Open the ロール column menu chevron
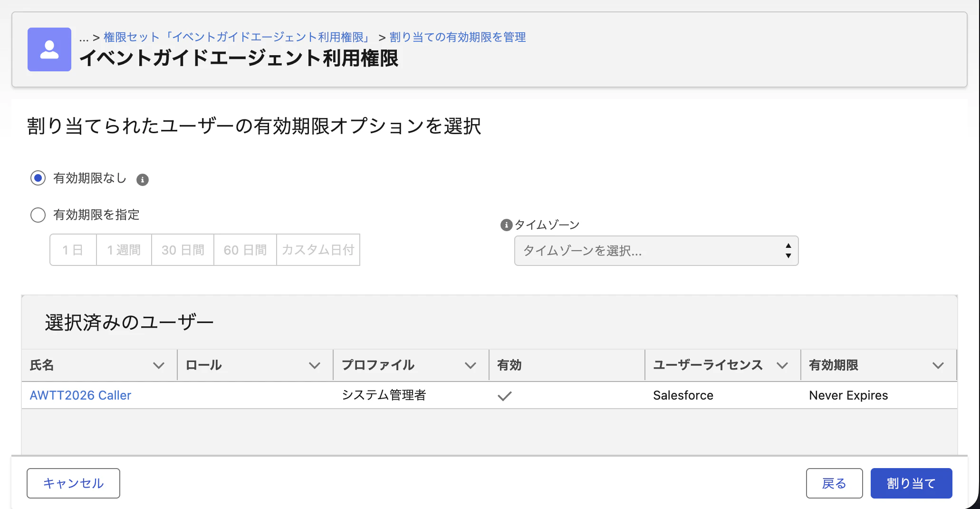Image resolution: width=980 pixels, height=509 pixels. pos(315,365)
